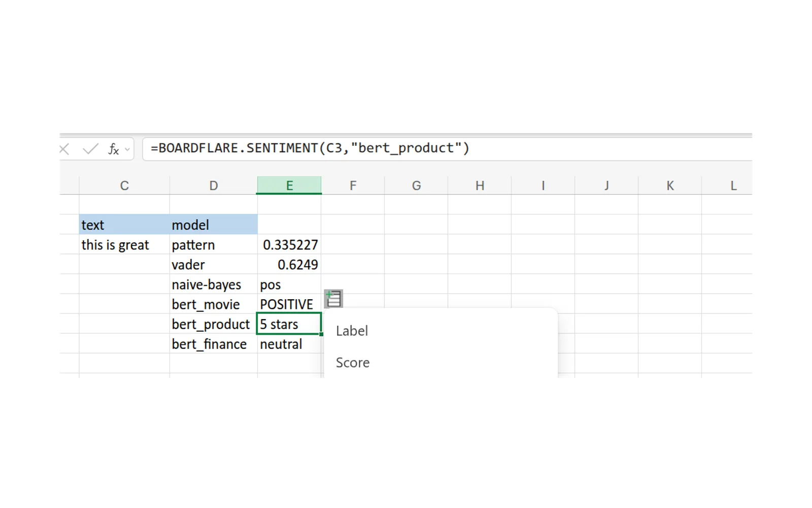
Task: Select column L header
Action: tap(727, 185)
